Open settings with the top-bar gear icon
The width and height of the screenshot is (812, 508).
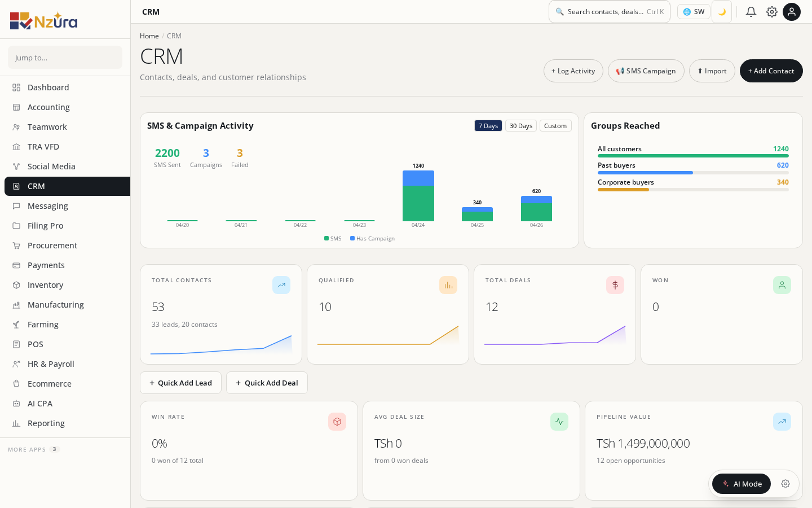[x=771, y=11]
